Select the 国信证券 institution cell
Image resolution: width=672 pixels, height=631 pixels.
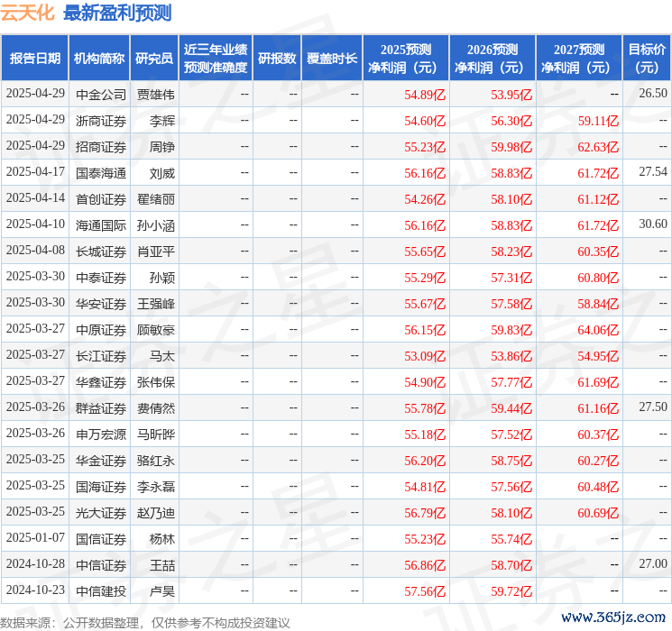(x=101, y=539)
